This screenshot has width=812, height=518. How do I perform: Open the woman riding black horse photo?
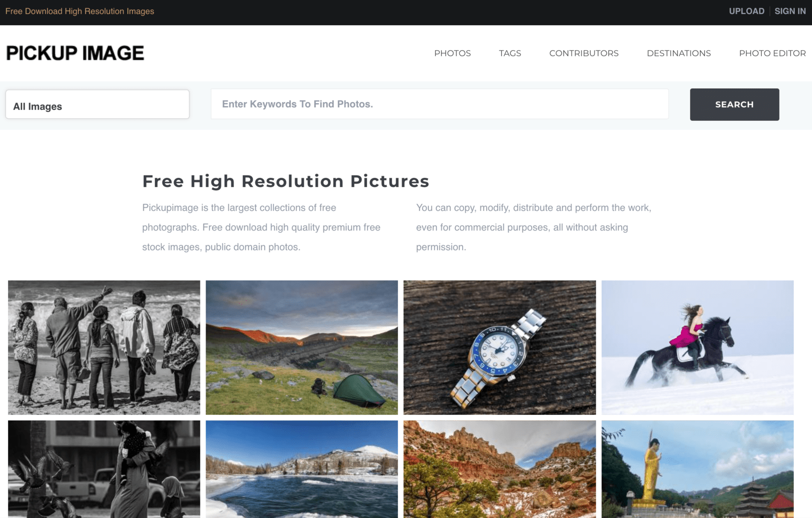click(698, 348)
